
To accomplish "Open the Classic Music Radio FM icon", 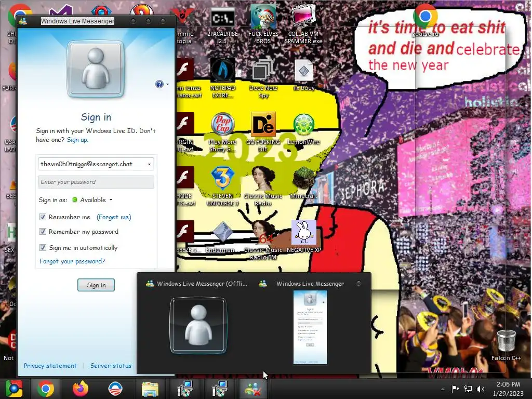I will [x=263, y=240].
